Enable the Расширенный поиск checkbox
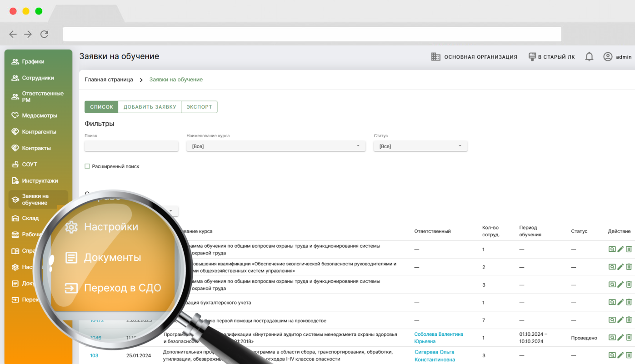This screenshot has height=364, width=635. point(87,166)
